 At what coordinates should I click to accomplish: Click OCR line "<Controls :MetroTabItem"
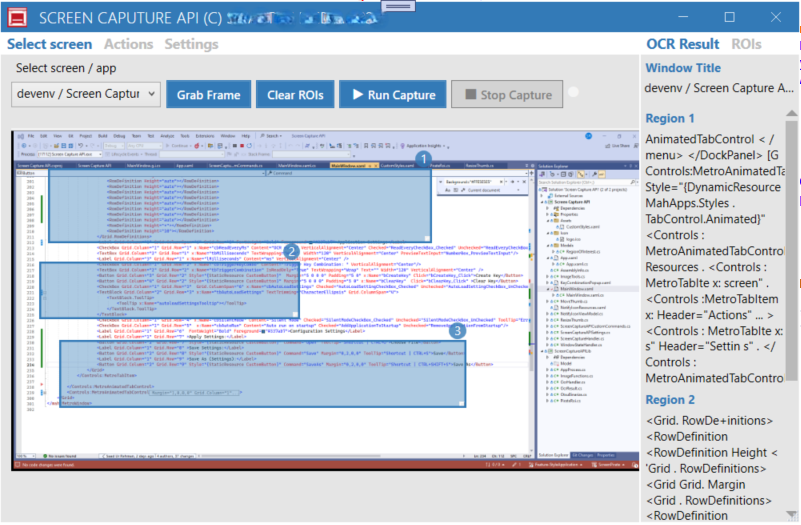click(x=712, y=299)
